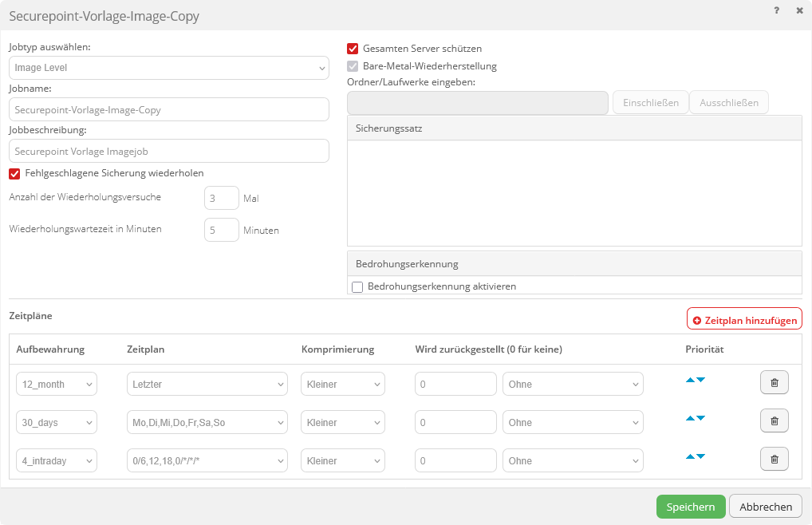Close the dialog with the X

[799, 11]
